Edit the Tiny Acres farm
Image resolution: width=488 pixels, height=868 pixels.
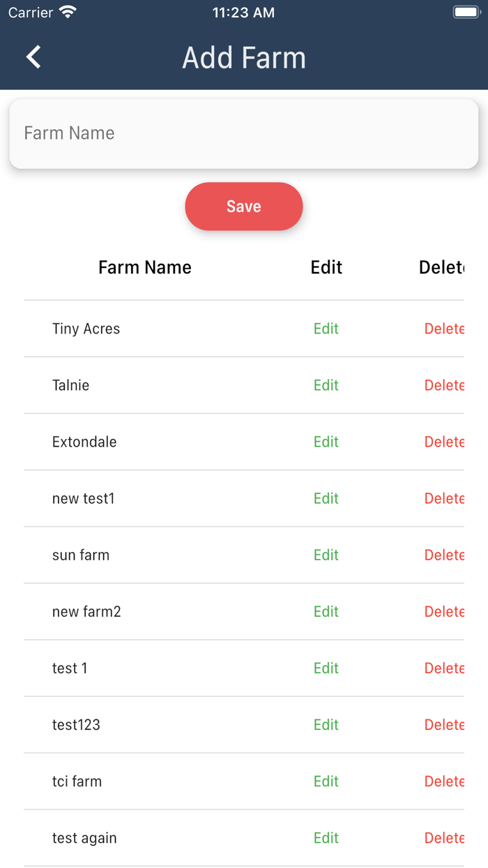[326, 329]
